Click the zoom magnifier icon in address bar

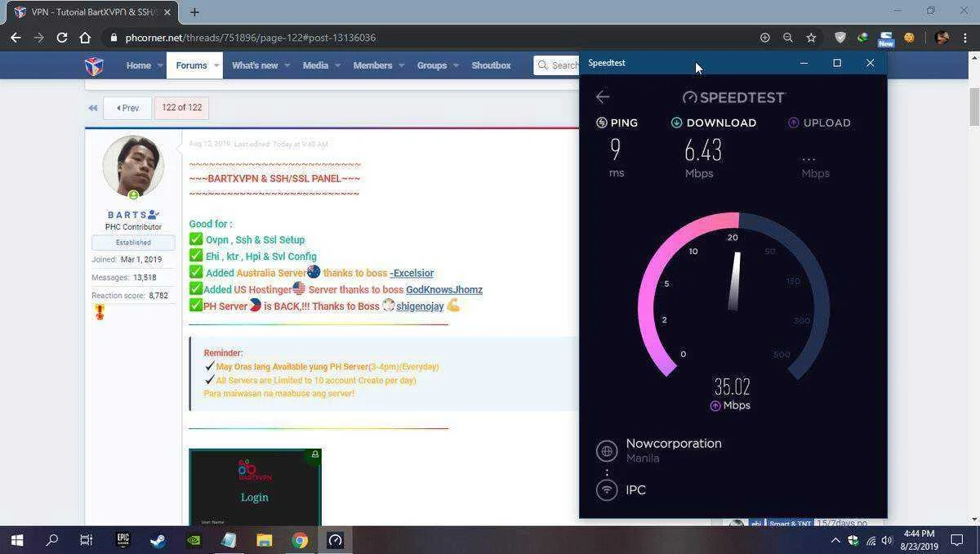(x=788, y=38)
